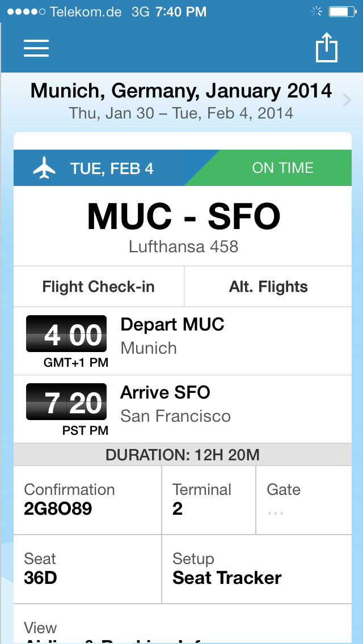The width and height of the screenshot is (363, 644).
Task: Select the Confirmation 2G8O89 cell
Action: [x=87, y=500]
